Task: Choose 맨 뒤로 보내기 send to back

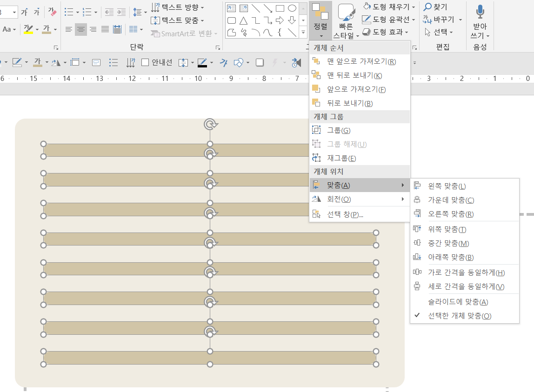Action: click(x=360, y=76)
